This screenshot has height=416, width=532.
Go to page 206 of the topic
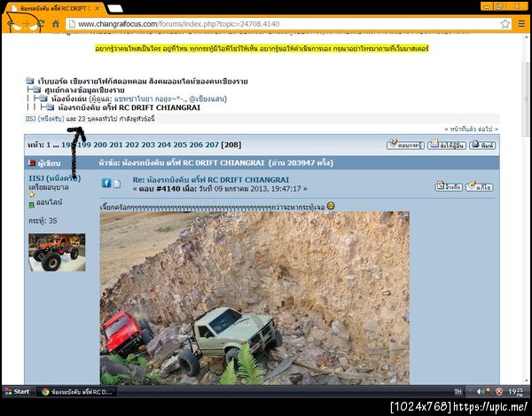point(196,145)
